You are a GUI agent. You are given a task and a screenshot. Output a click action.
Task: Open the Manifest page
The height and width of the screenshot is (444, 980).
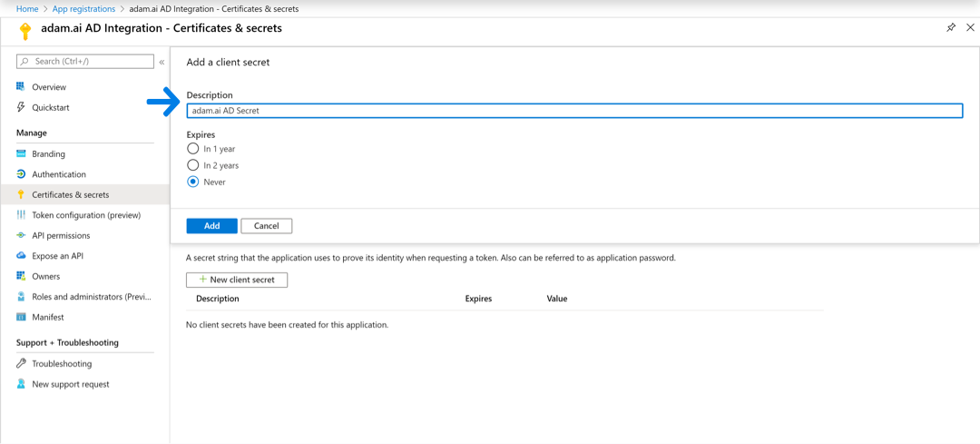47,317
